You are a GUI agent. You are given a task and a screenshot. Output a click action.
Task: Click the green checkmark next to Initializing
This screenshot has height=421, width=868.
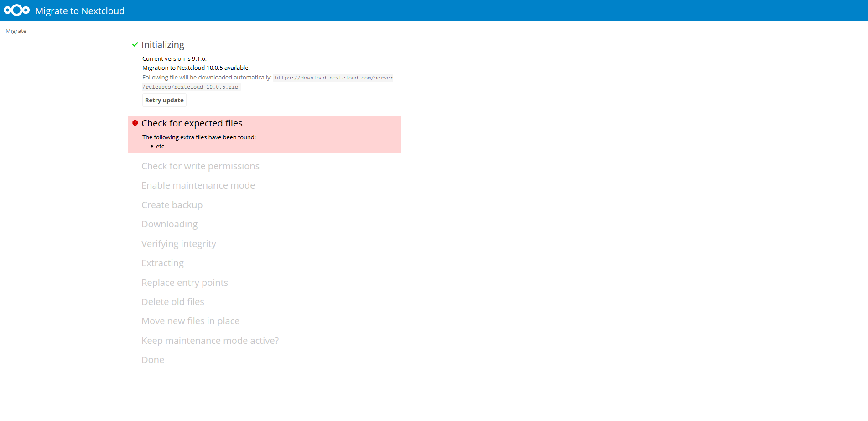click(x=135, y=45)
